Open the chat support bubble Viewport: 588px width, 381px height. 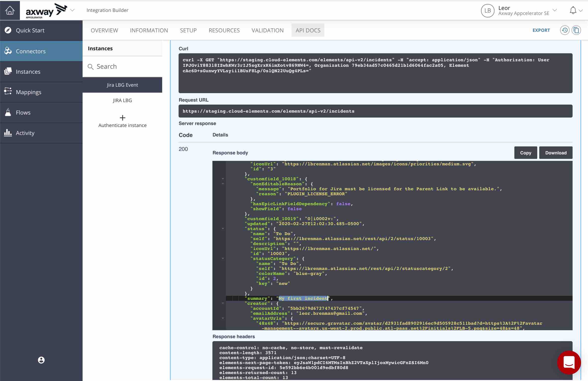[569, 362]
